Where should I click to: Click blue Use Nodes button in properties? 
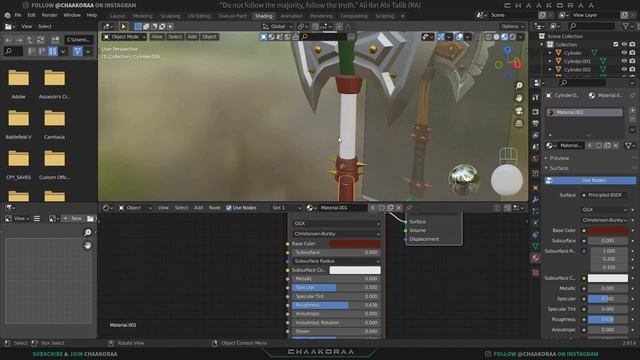click(x=590, y=180)
